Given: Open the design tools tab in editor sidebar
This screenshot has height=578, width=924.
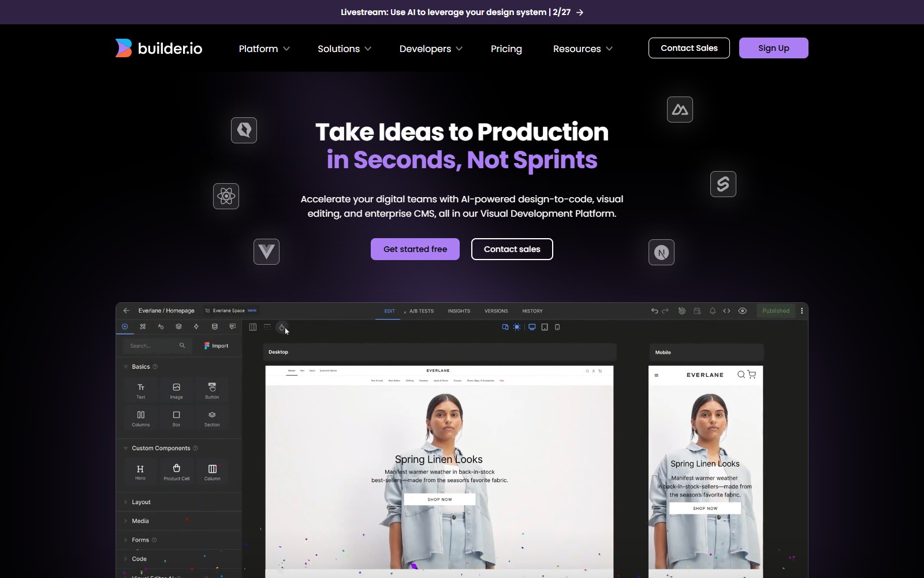Looking at the screenshot, I should 143,327.
